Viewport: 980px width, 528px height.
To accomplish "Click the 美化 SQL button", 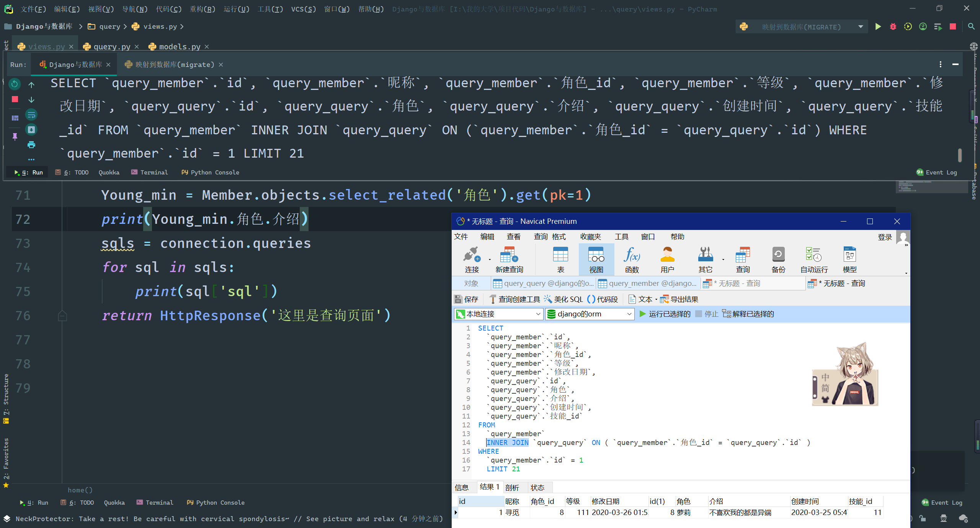I will pos(563,299).
